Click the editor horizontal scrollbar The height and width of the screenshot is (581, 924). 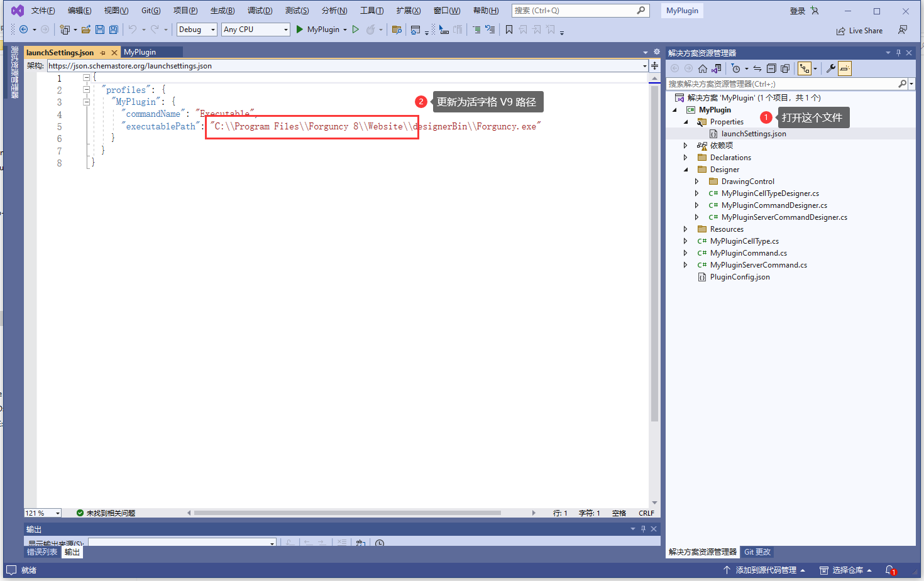[x=347, y=513]
